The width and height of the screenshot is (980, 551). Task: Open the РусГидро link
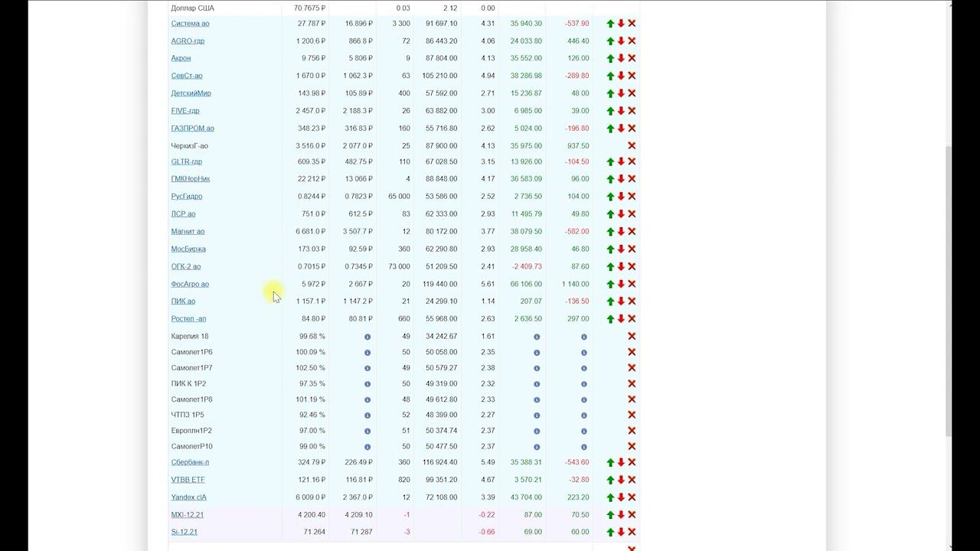coord(187,197)
